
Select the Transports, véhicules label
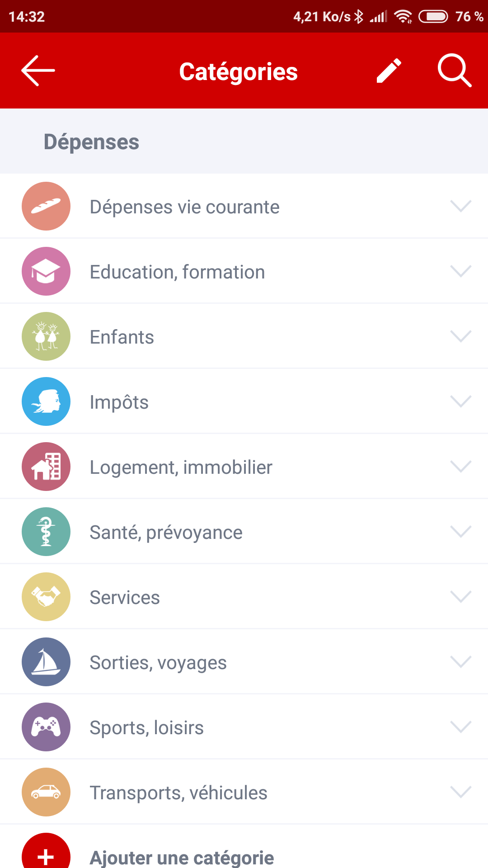tap(178, 793)
